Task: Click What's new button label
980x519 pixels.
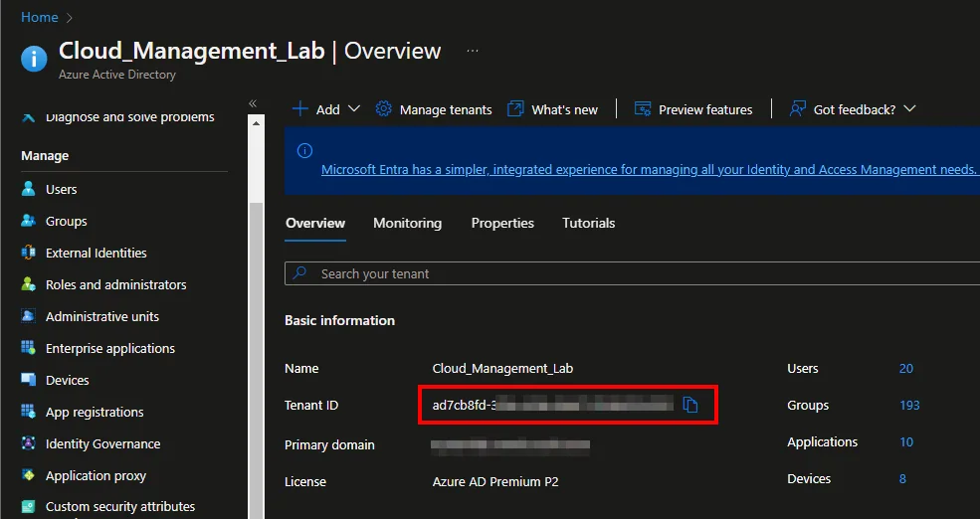Action: pyautogui.click(x=564, y=110)
